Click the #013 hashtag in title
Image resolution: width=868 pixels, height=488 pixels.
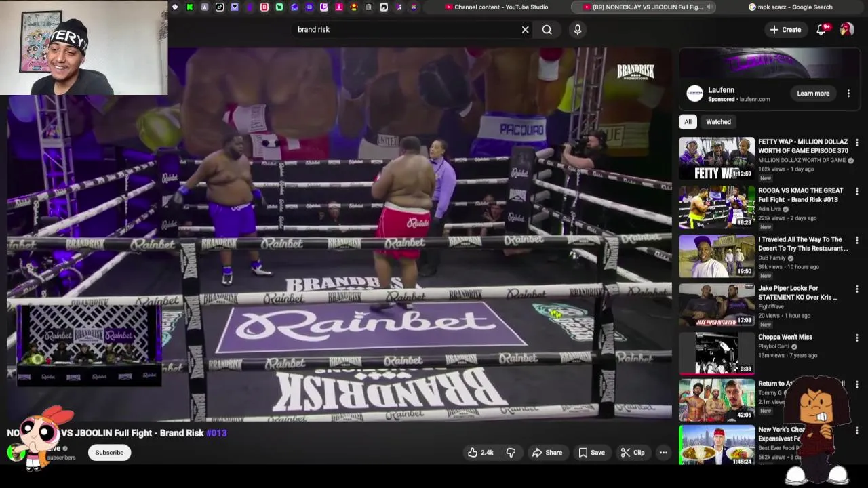click(216, 433)
